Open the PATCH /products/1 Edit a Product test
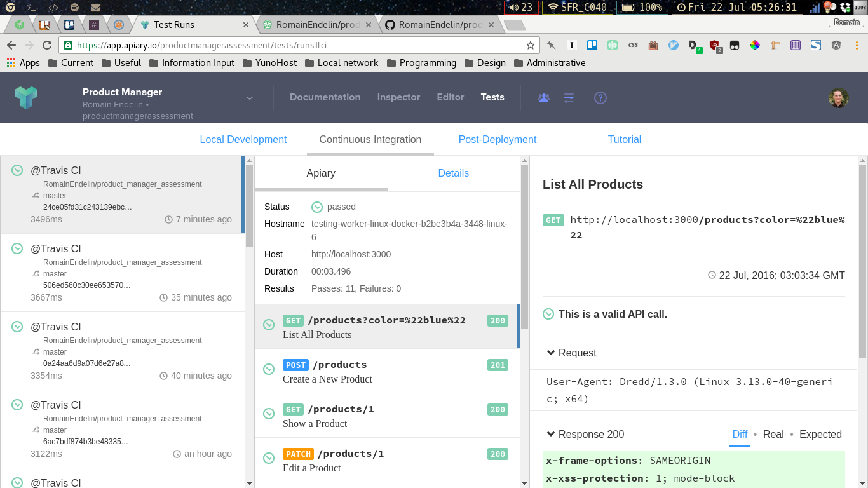Viewport: 868px width, 488px height. click(x=386, y=460)
